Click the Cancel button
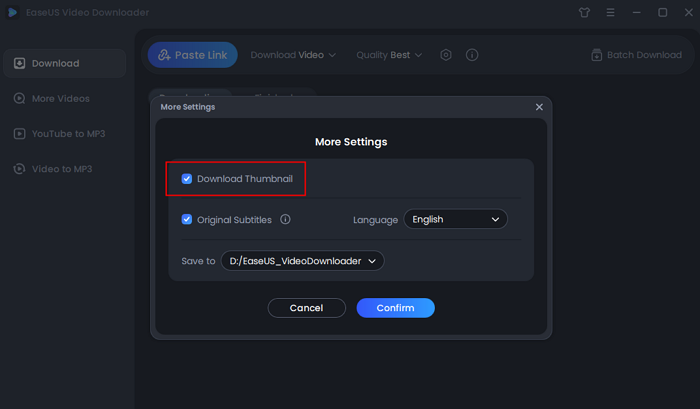700x409 pixels. [x=306, y=308]
